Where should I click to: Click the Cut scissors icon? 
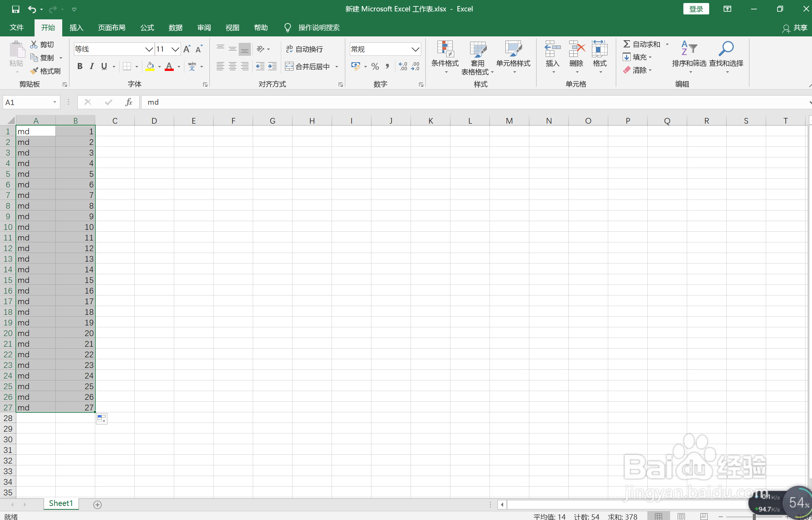coord(34,44)
